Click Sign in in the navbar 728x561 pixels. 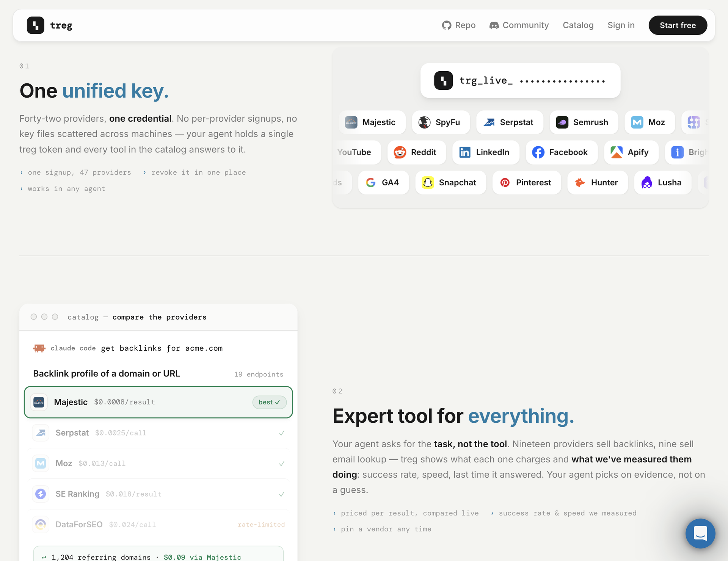click(621, 25)
